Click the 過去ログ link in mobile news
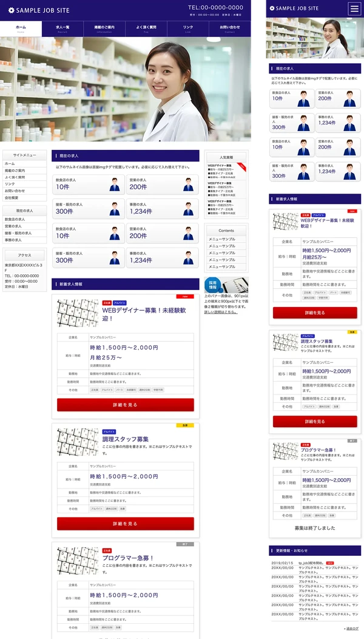This screenshot has height=639, width=364. 352,629
